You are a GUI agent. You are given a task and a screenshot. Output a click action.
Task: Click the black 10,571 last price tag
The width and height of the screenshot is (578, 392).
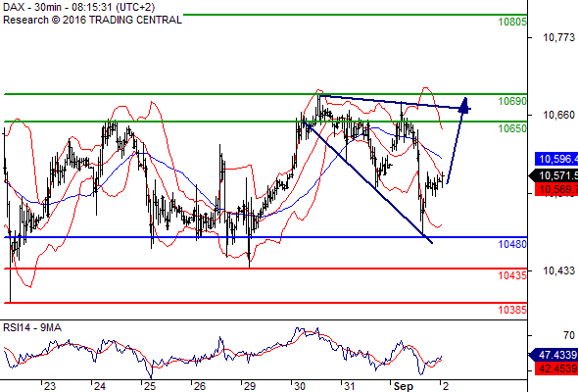click(x=554, y=175)
